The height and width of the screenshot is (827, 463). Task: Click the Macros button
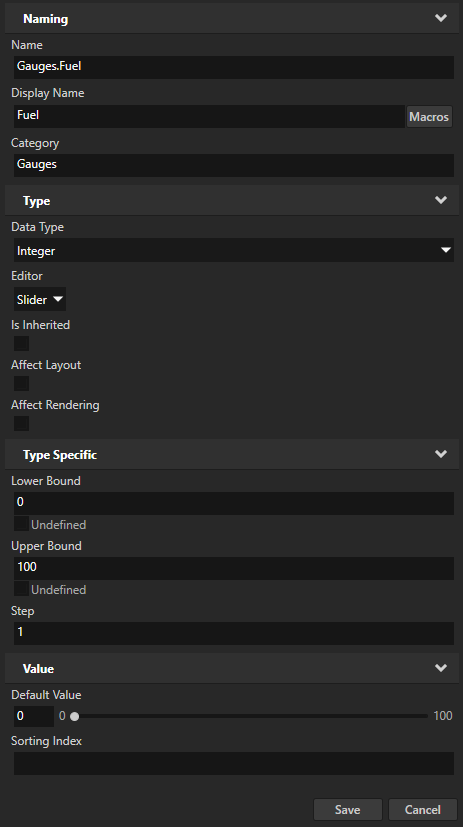[x=429, y=117]
